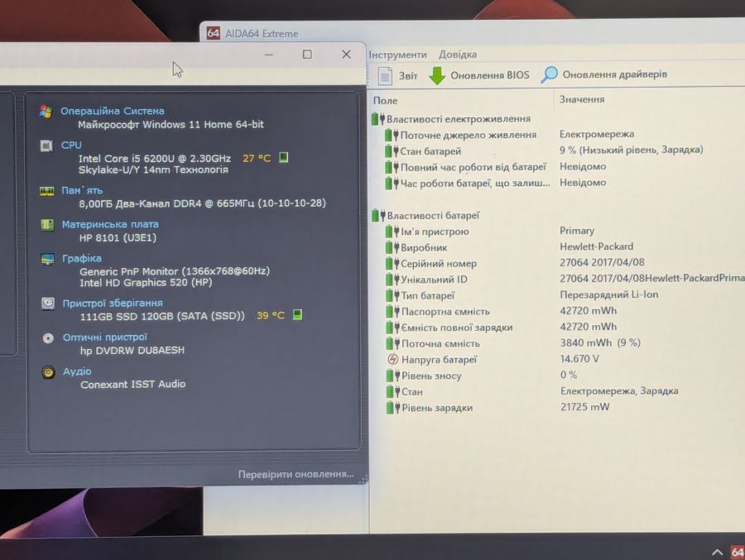This screenshot has width=745, height=560.
Task: Click the AIDA64 tray icon in taskbar
Action: click(738, 552)
